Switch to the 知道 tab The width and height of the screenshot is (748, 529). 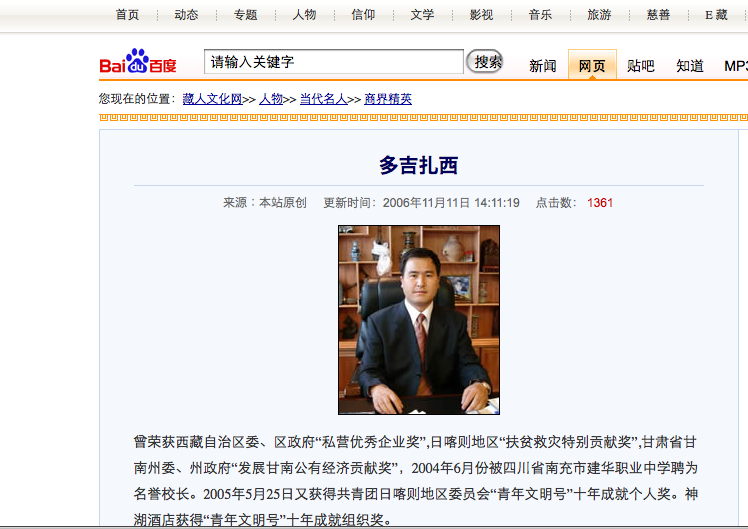690,66
